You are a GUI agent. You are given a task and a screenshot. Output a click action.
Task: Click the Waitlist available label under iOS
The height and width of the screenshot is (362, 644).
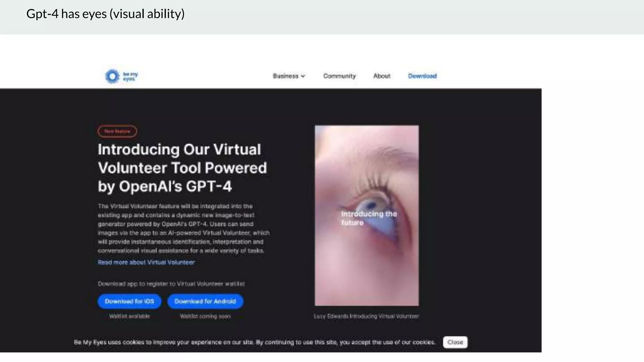[x=129, y=316]
